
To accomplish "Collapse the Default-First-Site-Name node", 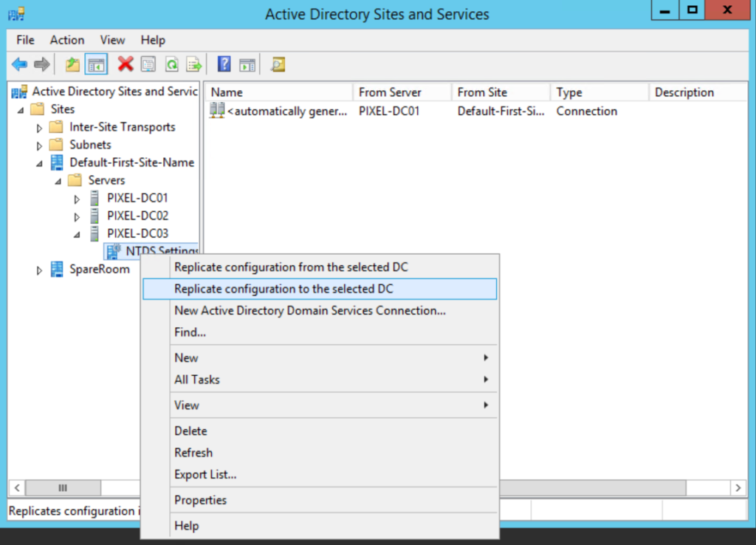I will click(39, 162).
